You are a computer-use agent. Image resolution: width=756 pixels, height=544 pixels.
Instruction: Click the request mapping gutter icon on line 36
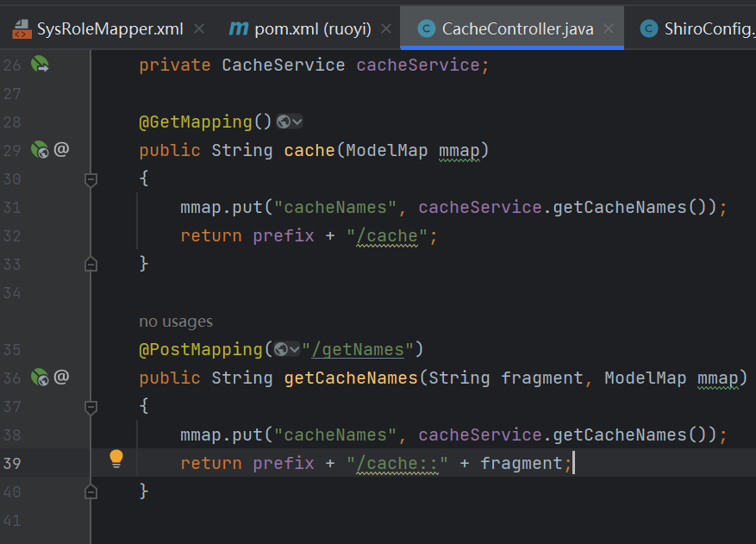click(x=40, y=377)
